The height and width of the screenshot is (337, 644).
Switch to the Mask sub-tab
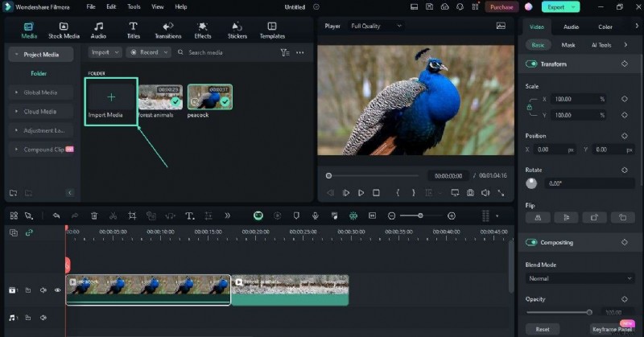point(568,45)
